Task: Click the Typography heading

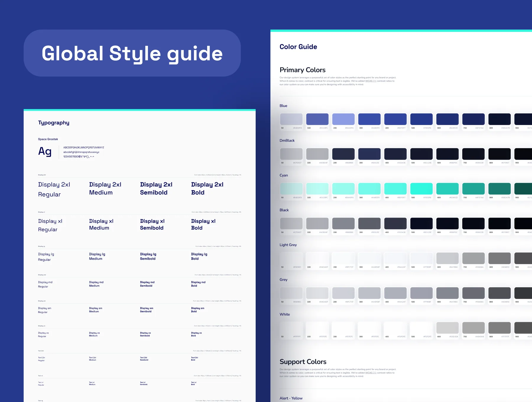Action: click(x=53, y=123)
